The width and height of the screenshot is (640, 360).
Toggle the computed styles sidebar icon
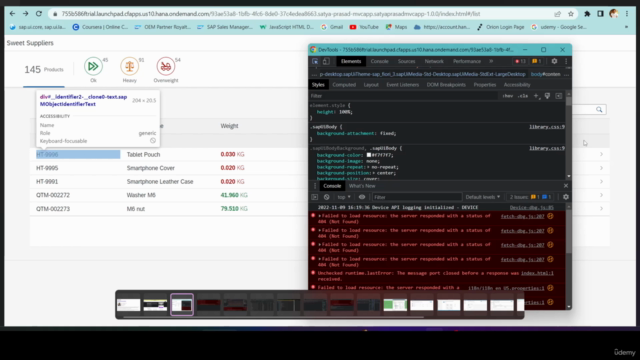click(559, 96)
